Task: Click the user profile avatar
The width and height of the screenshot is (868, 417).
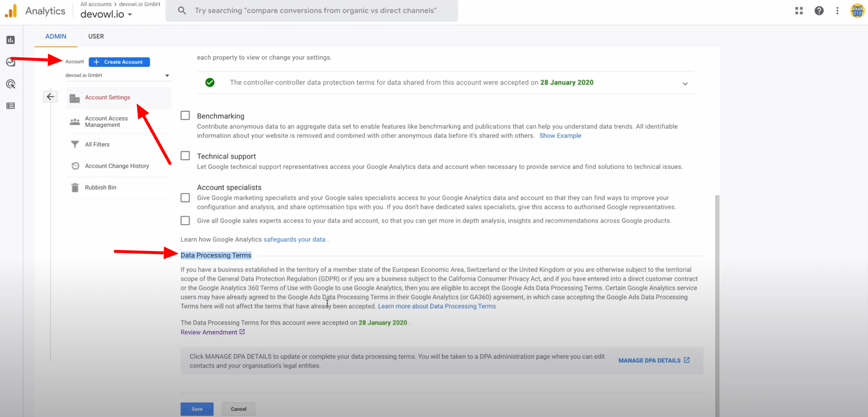Action: [x=857, y=11]
